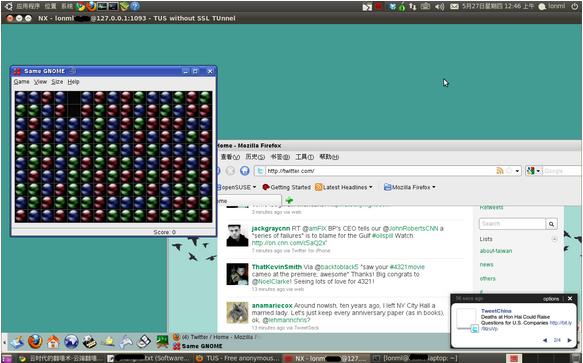The height and width of the screenshot is (363, 583).
Task: Open the Firefox 书签 bookmarks menu
Action: [x=280, y=157]
